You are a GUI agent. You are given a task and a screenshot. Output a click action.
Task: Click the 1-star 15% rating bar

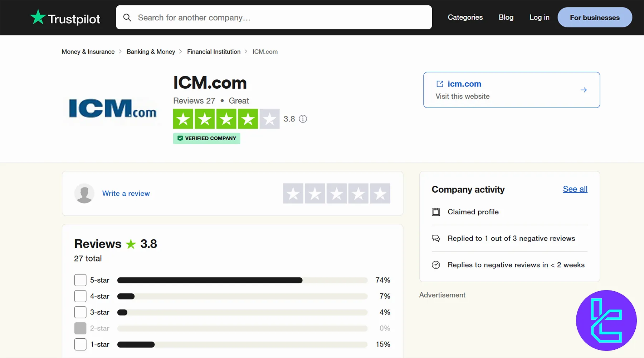[x=242, y=344]
